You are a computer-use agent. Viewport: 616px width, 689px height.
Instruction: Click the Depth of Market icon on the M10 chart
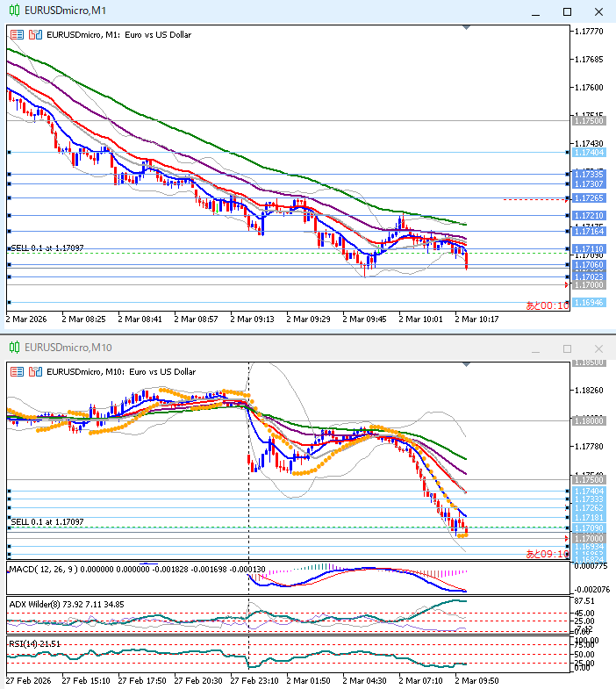(35, 371)
